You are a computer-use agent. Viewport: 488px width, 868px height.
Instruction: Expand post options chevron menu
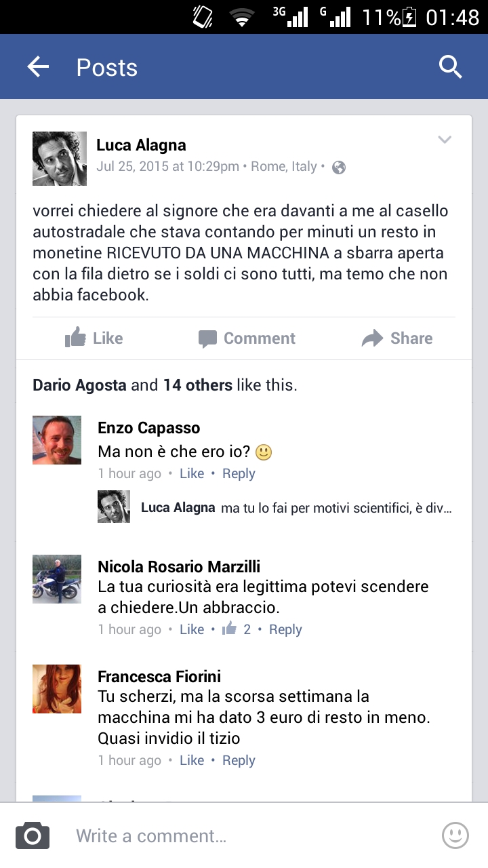445,140
